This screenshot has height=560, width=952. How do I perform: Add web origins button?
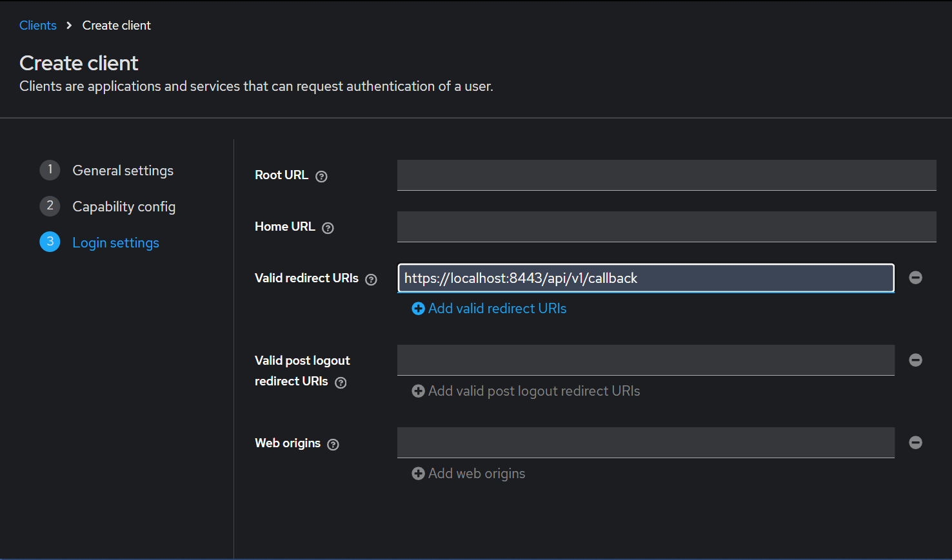click(468, 474)
